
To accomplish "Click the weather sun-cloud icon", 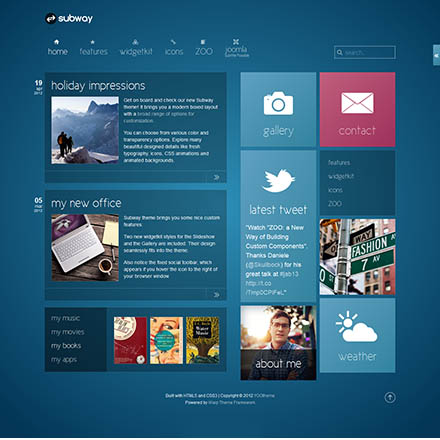I will tap(357, 327).
